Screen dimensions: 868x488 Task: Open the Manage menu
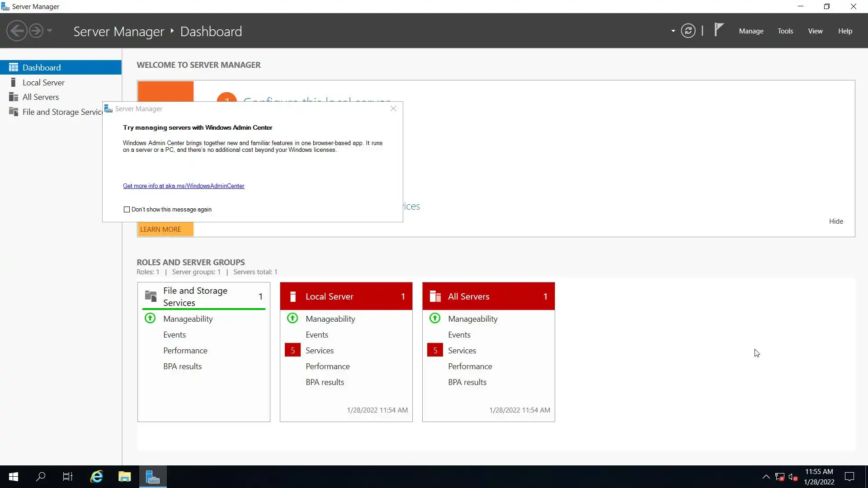point(751,31)
